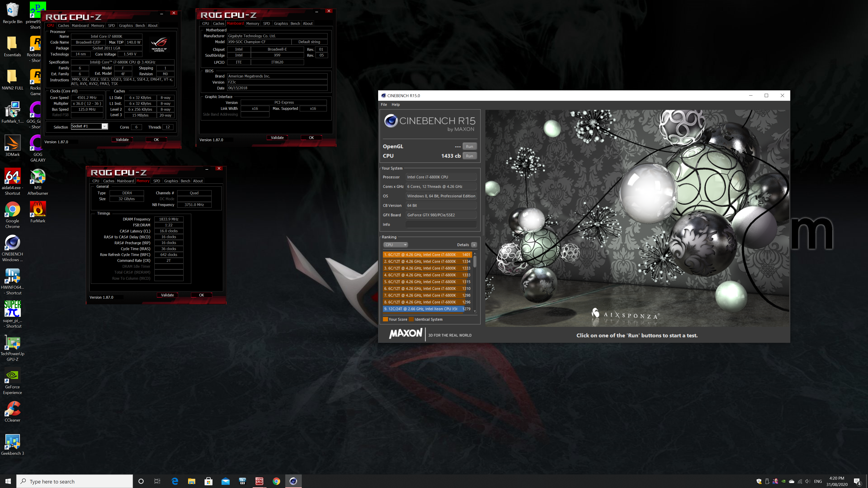Switch to Caches tab in CPU-Z CPU window

coord(63,26)
